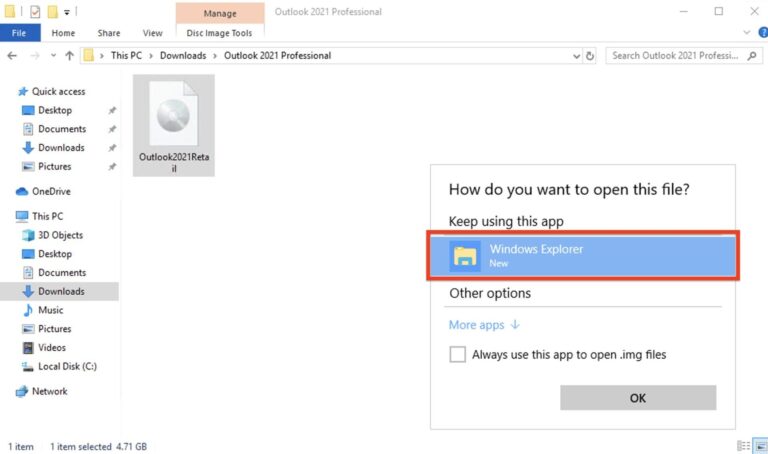The image size is (768, 454).
Task: Open Videos folder in tree
Action: click(x=51, y=348)
